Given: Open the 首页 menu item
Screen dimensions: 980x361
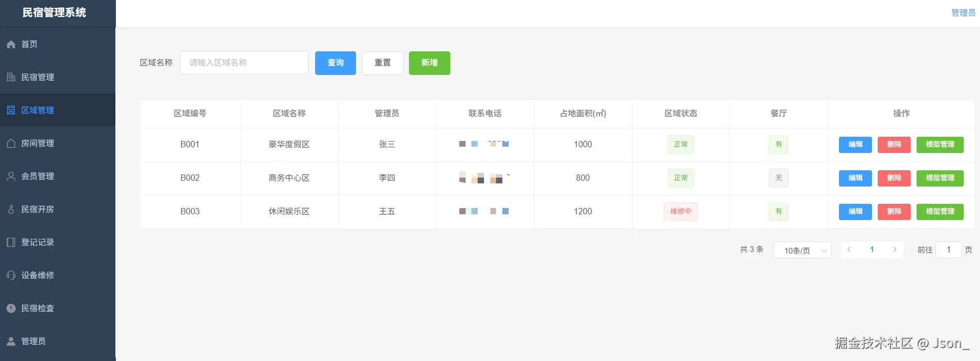Looking at the screenshot, I should point(58,45).
